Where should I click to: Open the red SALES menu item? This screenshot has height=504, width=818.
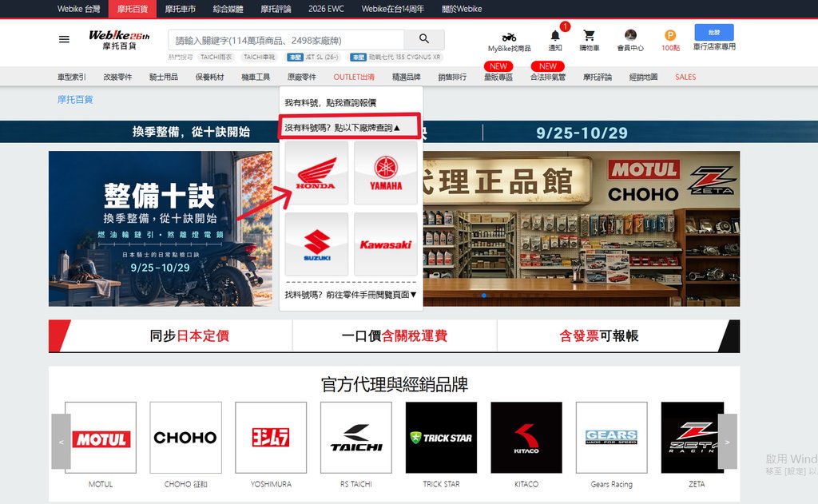click(685, 77)
